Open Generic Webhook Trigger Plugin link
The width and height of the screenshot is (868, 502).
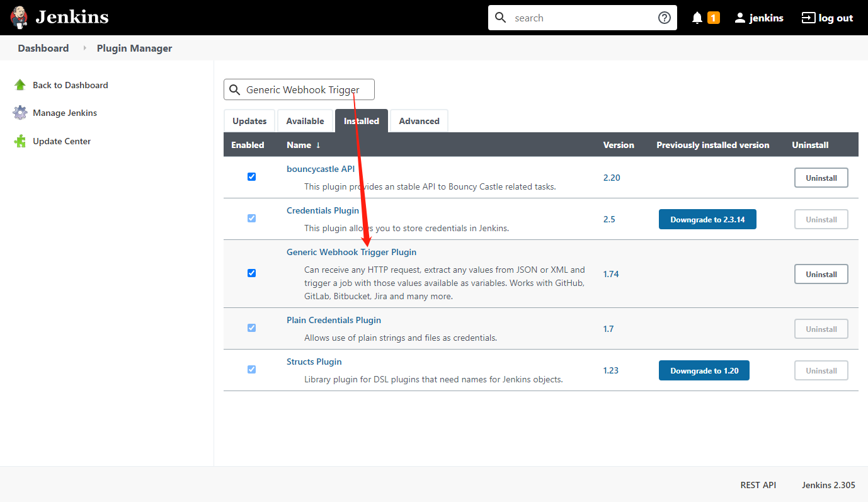351,252
